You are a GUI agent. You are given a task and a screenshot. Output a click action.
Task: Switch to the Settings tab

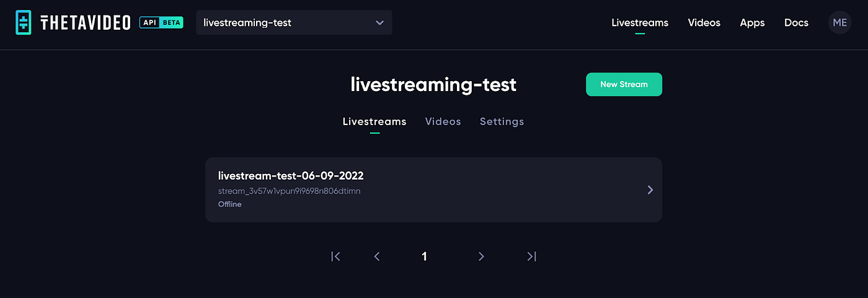pyautogui.click(x=502, y=121)
